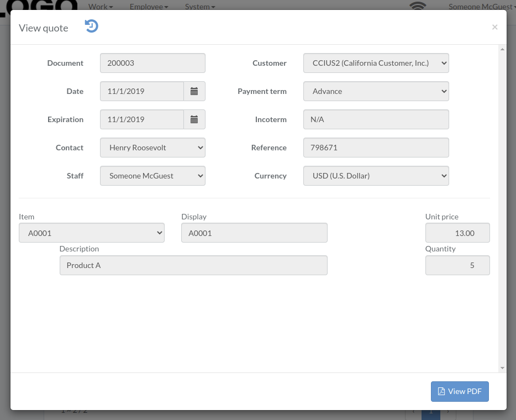Open the Someone McGuest user menu

coord(482,7)
